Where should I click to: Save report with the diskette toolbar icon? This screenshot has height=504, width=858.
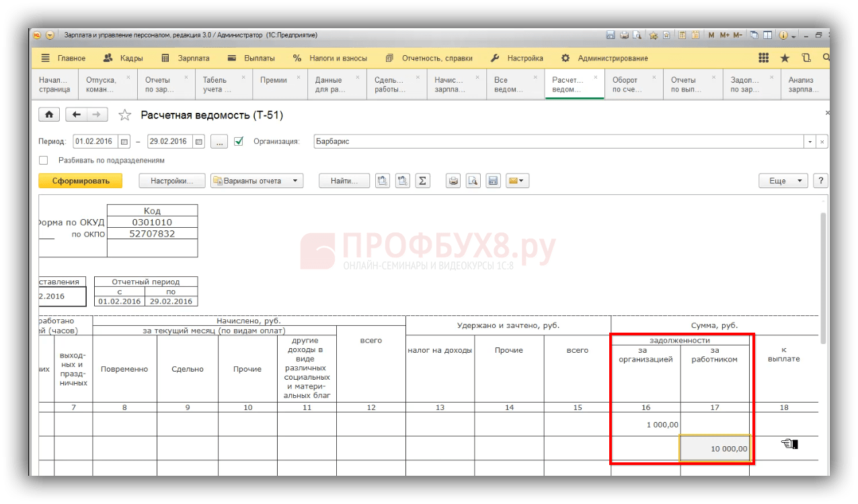493,181
